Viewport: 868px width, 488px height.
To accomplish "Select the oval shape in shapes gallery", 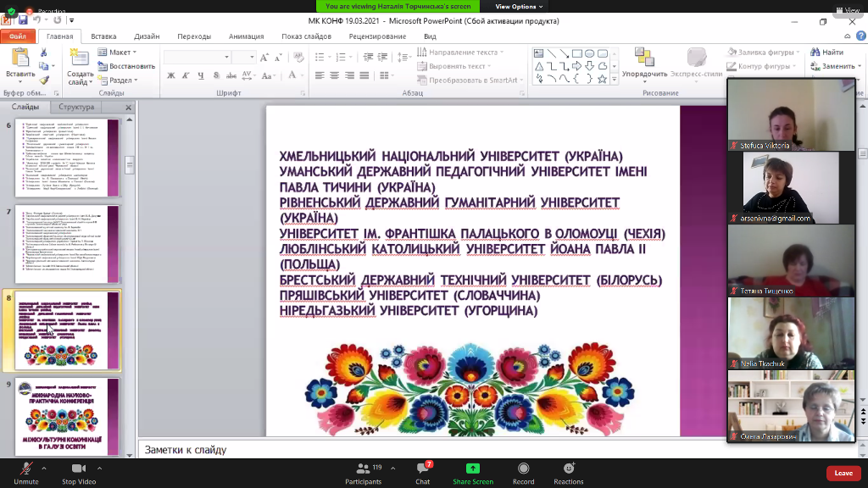I will 590,53.
